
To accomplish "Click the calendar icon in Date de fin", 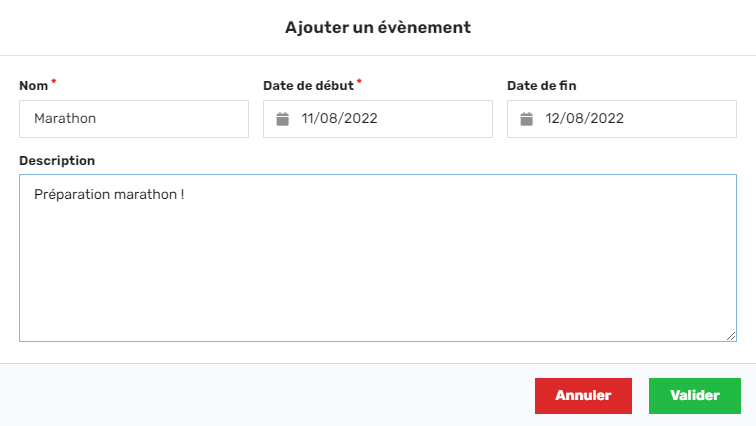I will (x=526, y=119).
